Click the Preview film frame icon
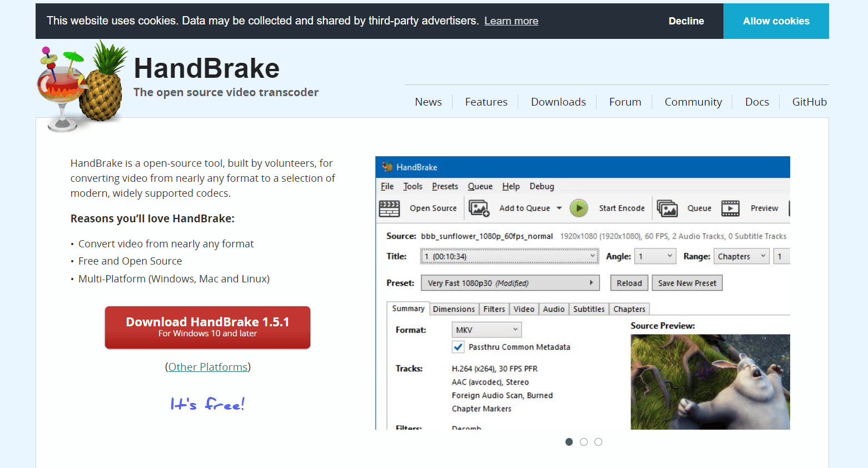 pyautogui.click(x=731, y=208)
